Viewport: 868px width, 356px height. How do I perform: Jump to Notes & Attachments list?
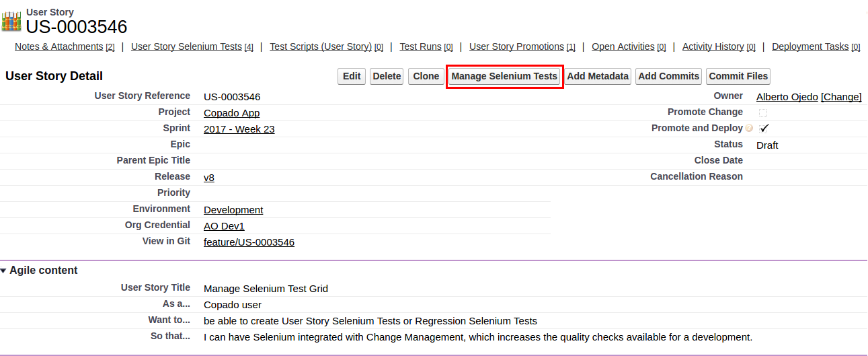point(58,46)
